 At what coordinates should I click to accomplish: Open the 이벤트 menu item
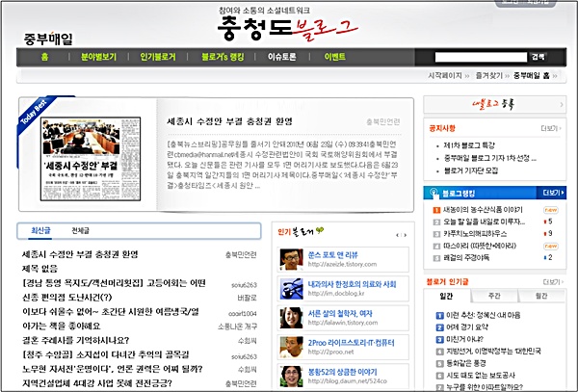click(335, 57)
